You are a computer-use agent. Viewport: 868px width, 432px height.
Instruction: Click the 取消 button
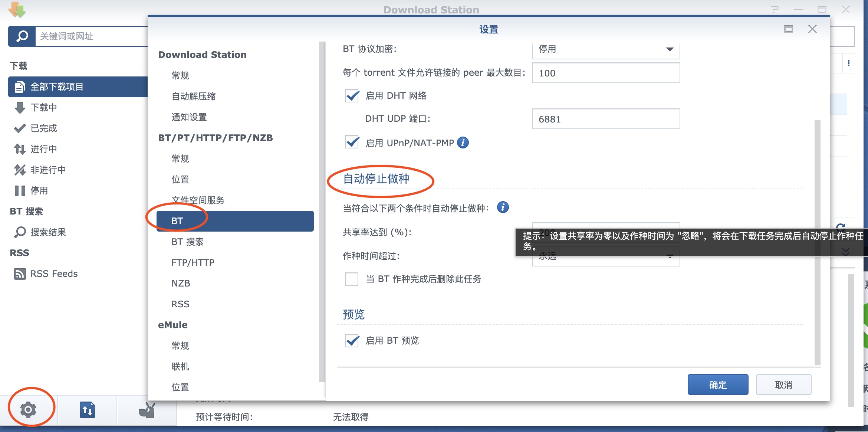click(783, 385)
